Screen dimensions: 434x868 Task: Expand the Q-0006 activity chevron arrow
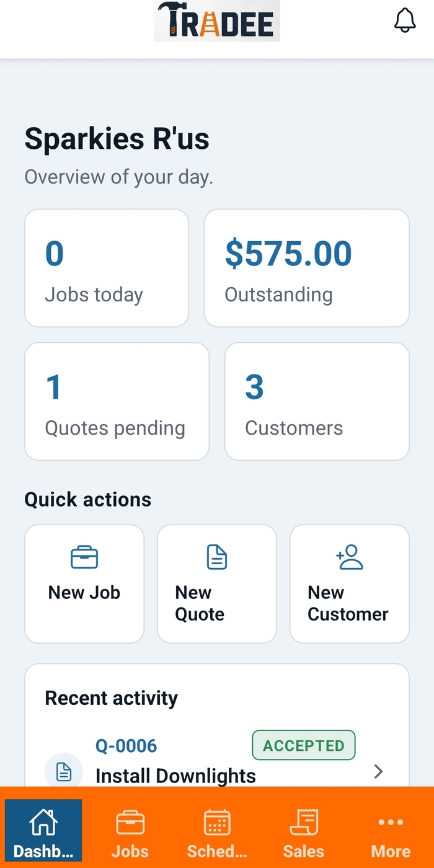378,771
